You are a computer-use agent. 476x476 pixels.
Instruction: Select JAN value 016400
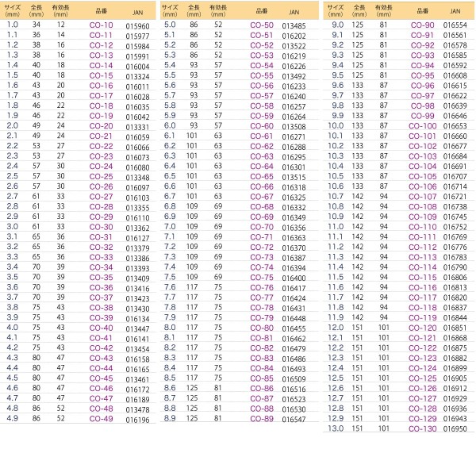click(294, 278)
